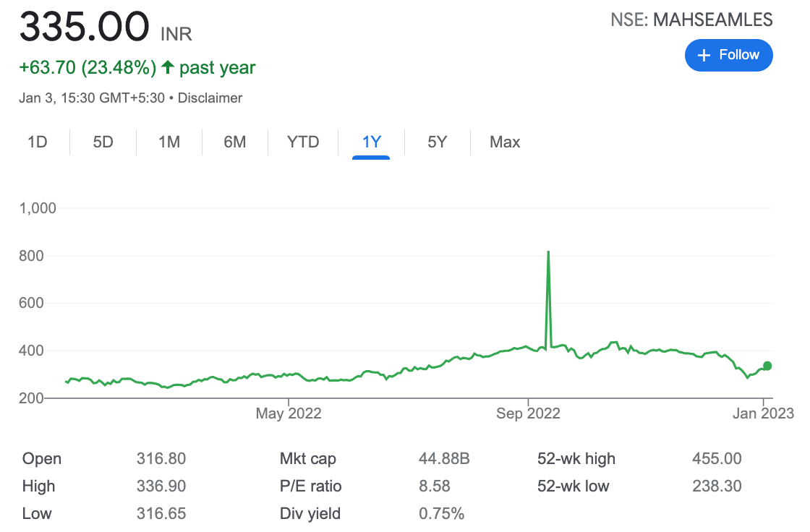Click the Sep 2022 axis marker
Screen dimensions: 810x532
pyautogui.click(x=528, y=413)
